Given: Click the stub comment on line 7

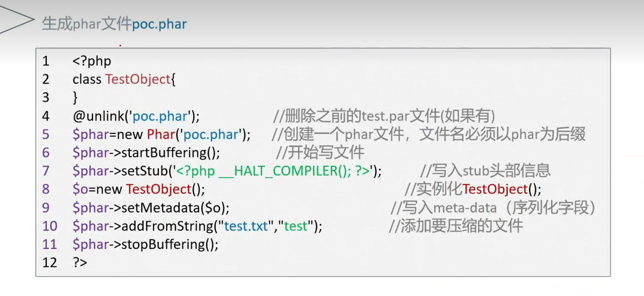Looking at the screenshot, I should 485,171.
